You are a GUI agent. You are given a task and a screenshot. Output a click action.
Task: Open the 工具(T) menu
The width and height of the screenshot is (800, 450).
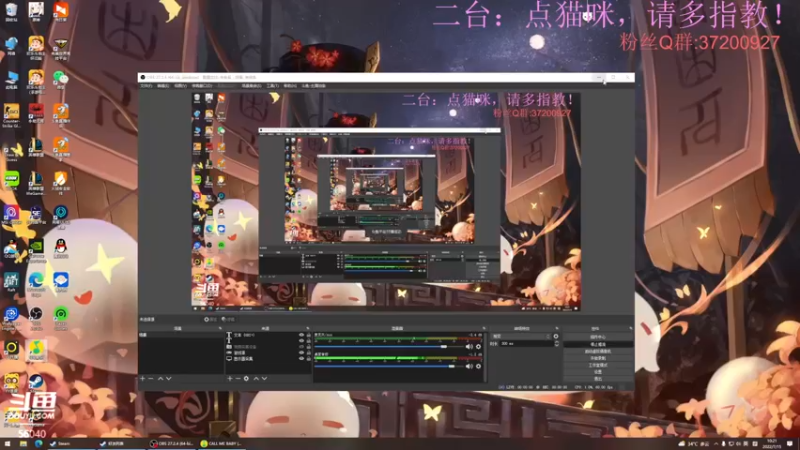[273, 86]
